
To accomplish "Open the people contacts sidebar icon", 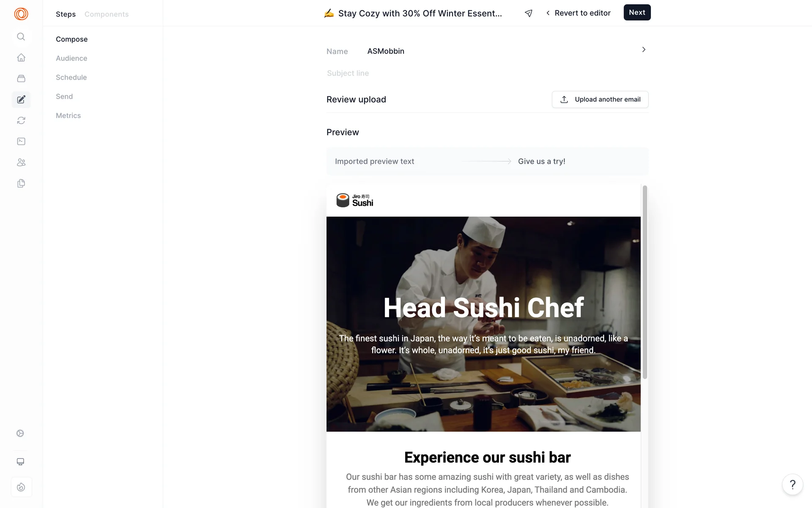I will click(21, 163).
